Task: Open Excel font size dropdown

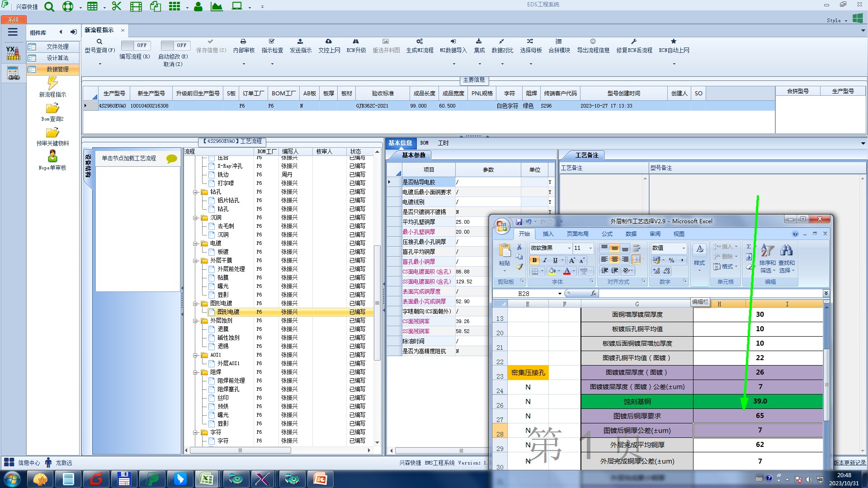Action: tap(590, 248)
